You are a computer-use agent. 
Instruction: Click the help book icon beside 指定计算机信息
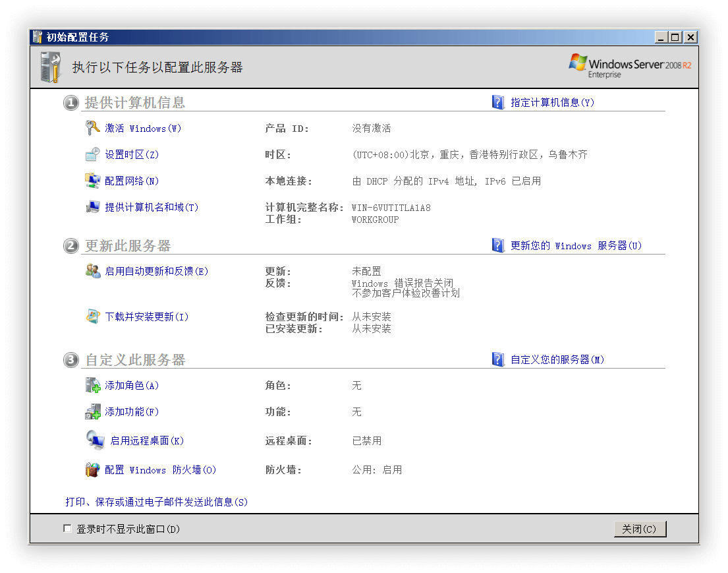pyautogui.click(x=497, y=102)
